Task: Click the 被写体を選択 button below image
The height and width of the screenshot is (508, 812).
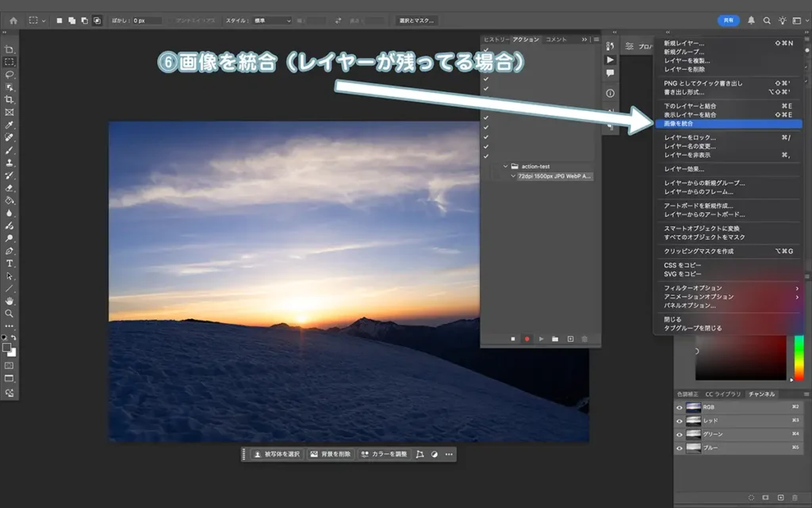Action: [278, 454]
